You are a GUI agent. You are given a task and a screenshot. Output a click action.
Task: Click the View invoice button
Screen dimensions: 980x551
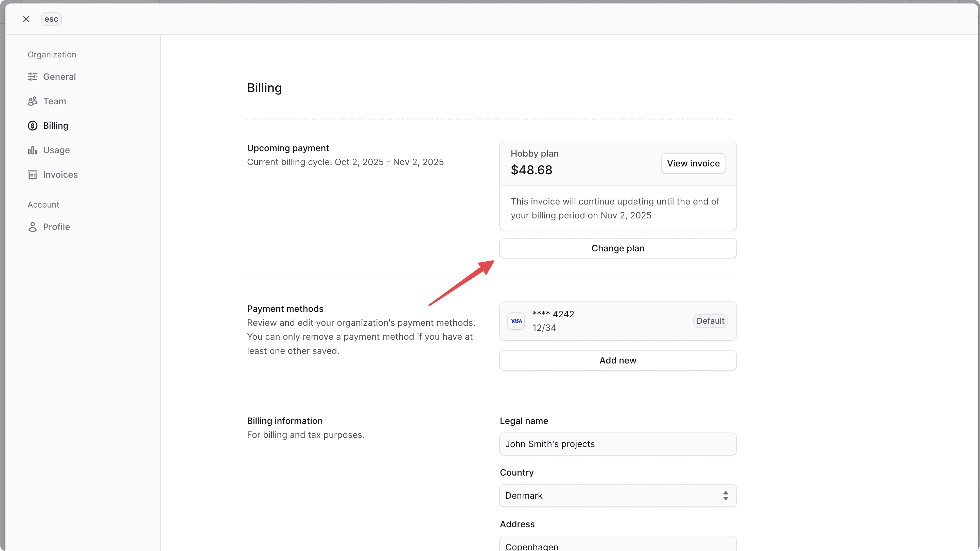pyautogui.click(x=693, y=163)
